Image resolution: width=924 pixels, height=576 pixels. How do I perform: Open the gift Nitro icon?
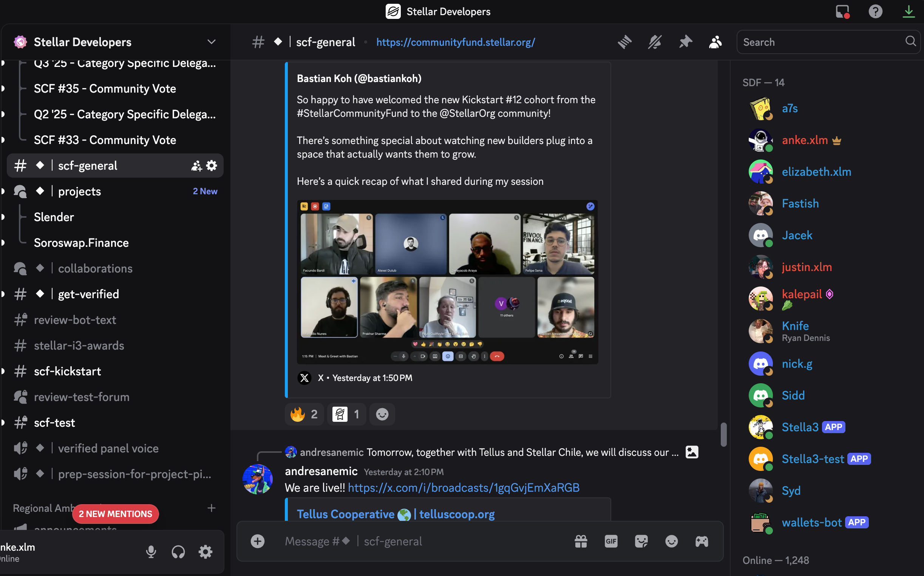coord(581,541)
